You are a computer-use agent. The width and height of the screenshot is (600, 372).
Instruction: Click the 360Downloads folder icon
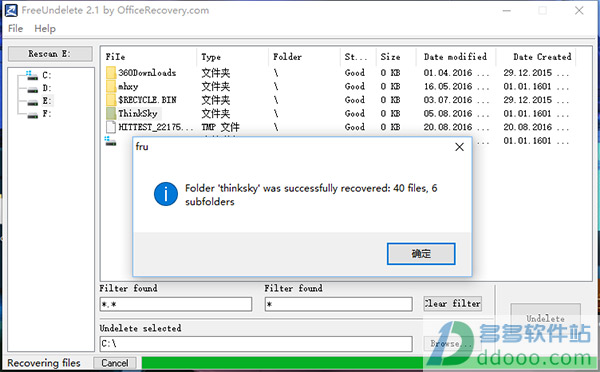tap(111, 73)
